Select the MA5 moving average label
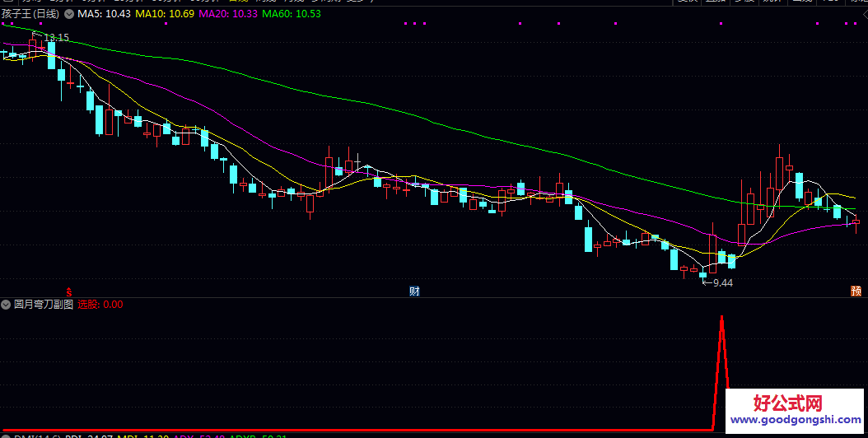Screen dimensions: 868x438 coord(104,14)
